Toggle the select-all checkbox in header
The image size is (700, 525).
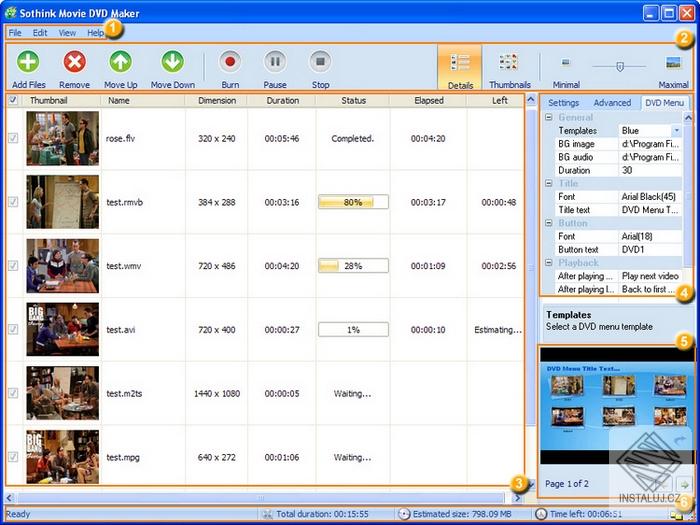click(12, 100)
